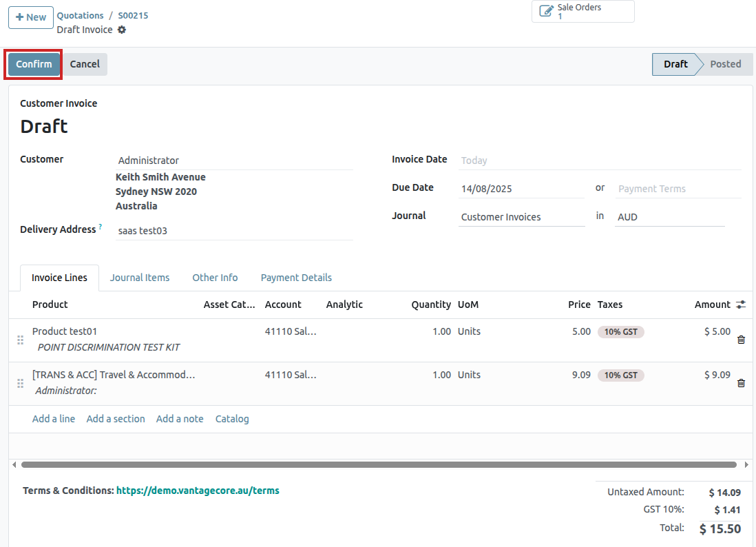Viewport: 756px width, 547px height.
Task: Select the Posted status stage
Action: [725, 64]
